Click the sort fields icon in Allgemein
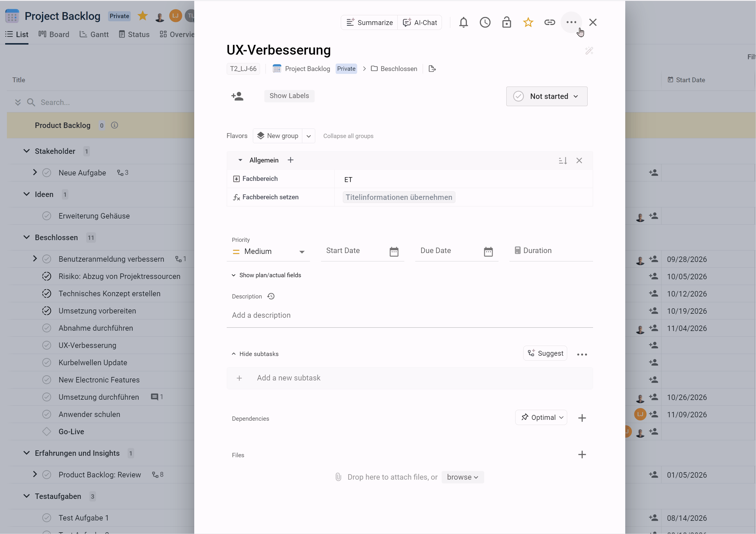Image resolution: width=756 pixels, height=534 pixels. [x=563, y=160]
